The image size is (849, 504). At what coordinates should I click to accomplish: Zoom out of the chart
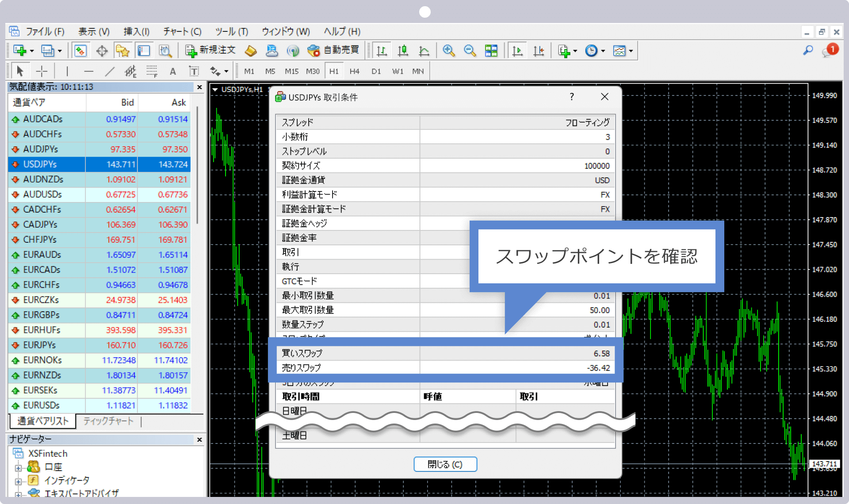[470, 51]
